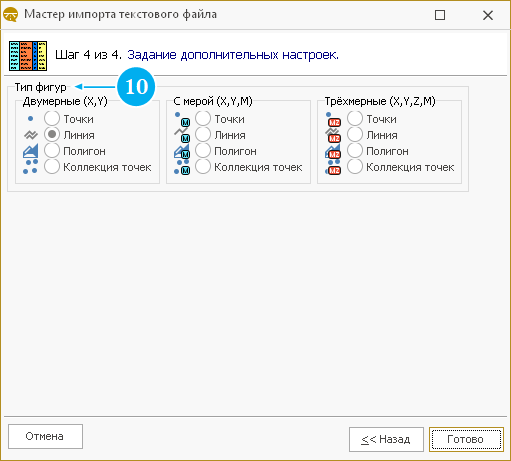Screen dimensions: 511x461
Task: Choose Коллекция точек in Двумерные group
Action: tap(98, 167)
